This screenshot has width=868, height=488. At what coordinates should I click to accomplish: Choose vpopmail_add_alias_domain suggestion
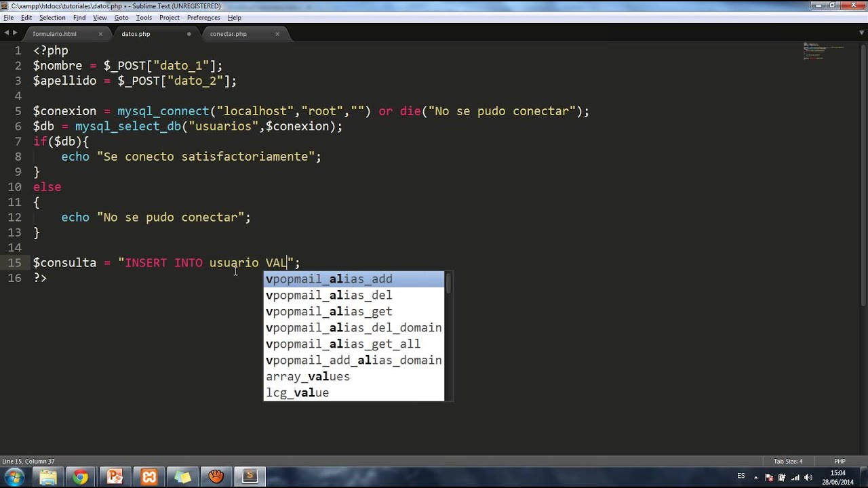pos(353,361)
